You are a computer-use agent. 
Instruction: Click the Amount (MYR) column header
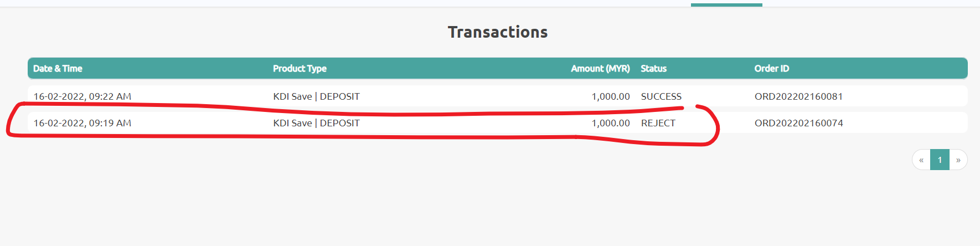tap(600, 69)
